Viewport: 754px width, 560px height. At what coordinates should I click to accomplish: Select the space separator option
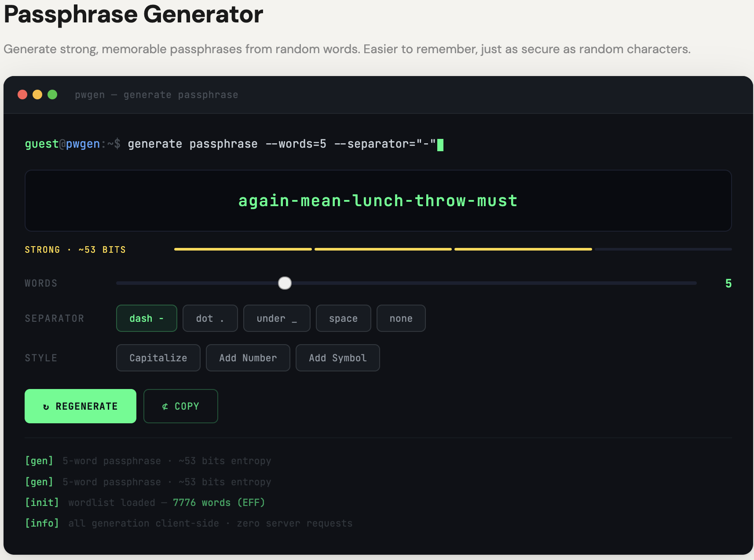tap(343, 318)
